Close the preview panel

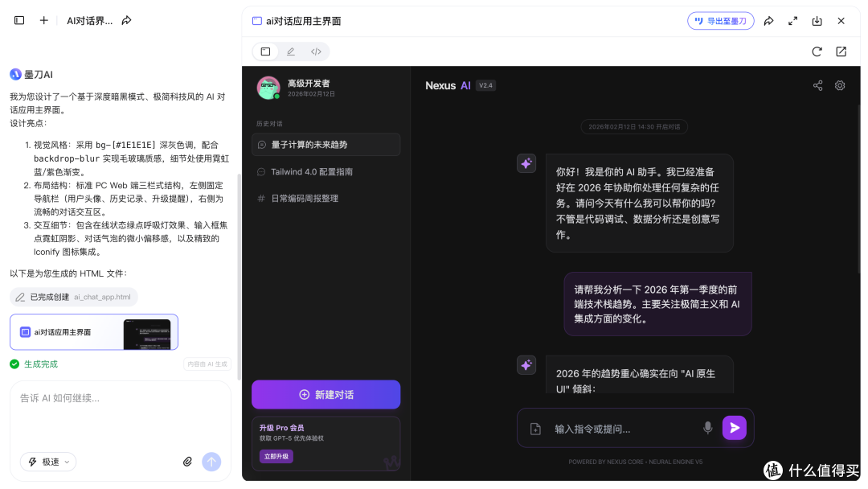click(841, 21)
